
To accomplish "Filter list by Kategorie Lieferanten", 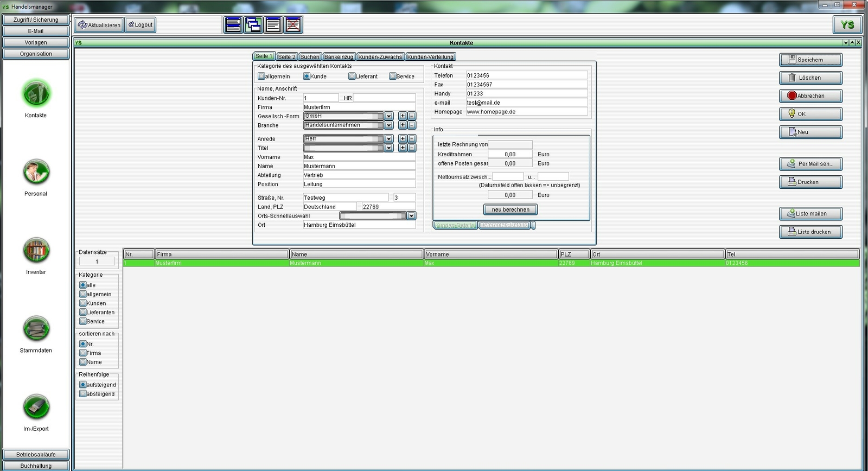I will coord(83,312).
